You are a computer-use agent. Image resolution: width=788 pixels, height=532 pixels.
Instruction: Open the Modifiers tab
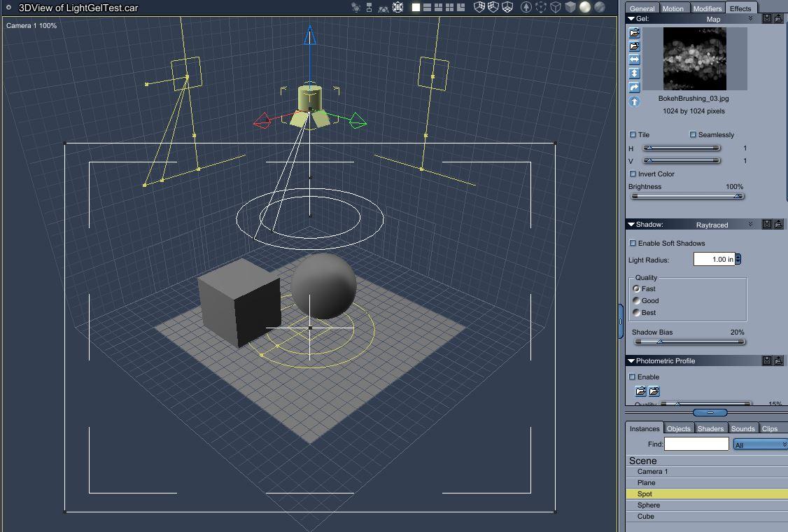707,8
